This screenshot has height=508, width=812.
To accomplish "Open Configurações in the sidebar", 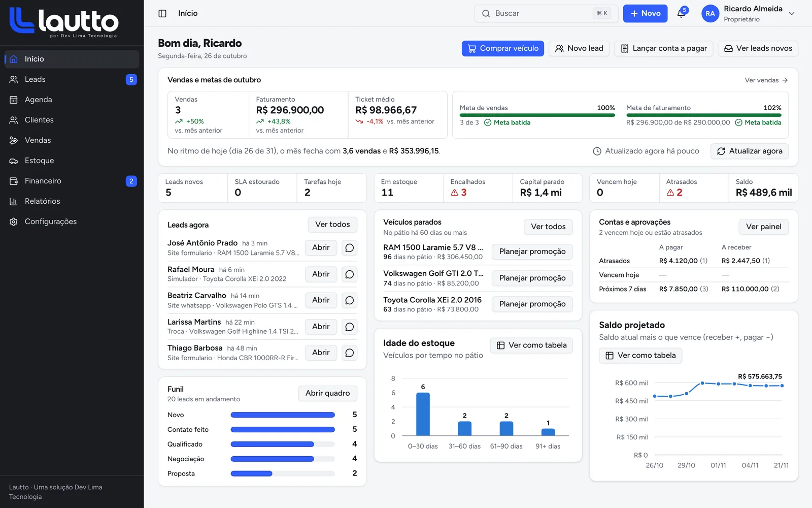I will coord(72,221).
